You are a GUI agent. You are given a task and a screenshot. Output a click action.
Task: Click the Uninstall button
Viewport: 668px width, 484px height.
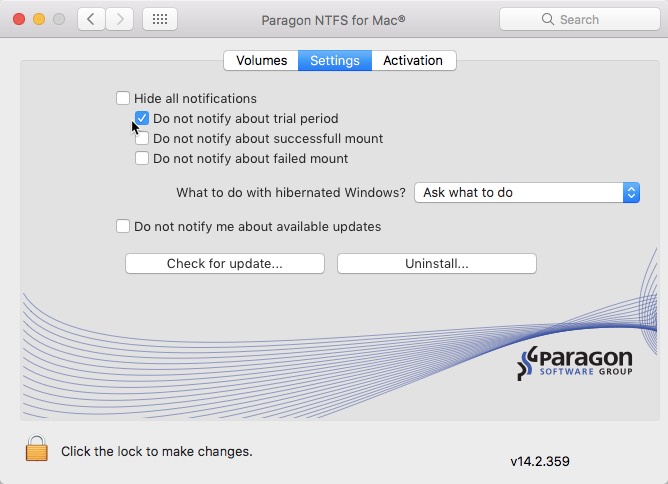[436, 263]
